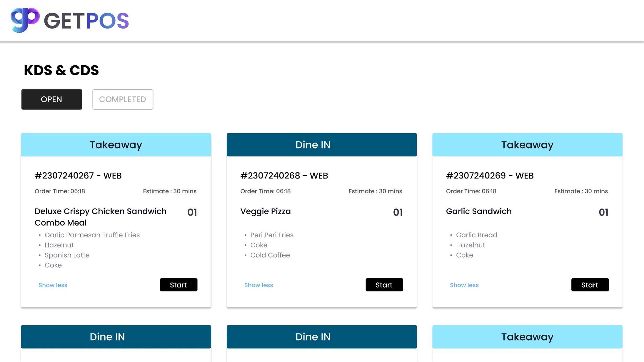The height and width of the screenshot is (362, 644).
Task: Start order #2307240267
Action: tap(178, 285)
